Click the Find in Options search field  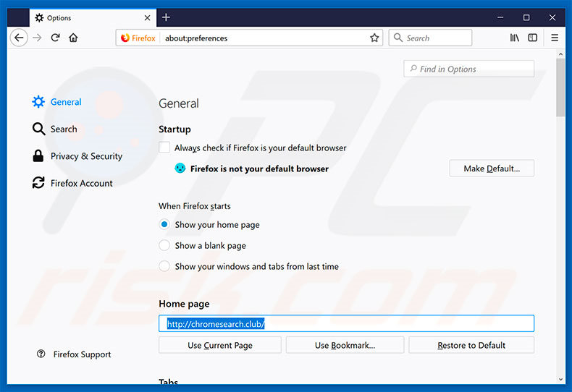point(468,69)
